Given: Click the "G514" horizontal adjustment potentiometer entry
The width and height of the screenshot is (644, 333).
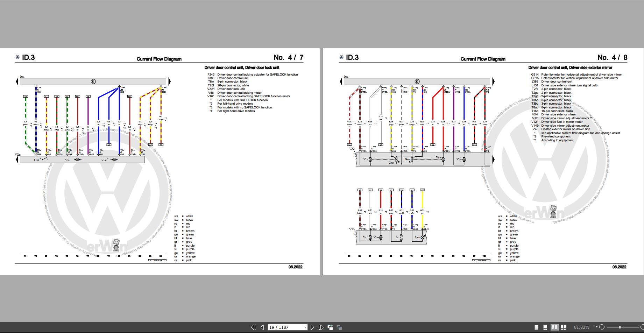Looking at the screenshot, I should pyautogui.click(x=576, y=75).
